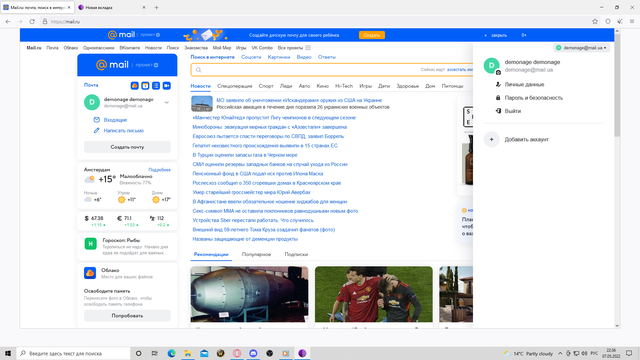Click the Windows taskbar search box
Viewport: 640px width, 360px height.
73,353
